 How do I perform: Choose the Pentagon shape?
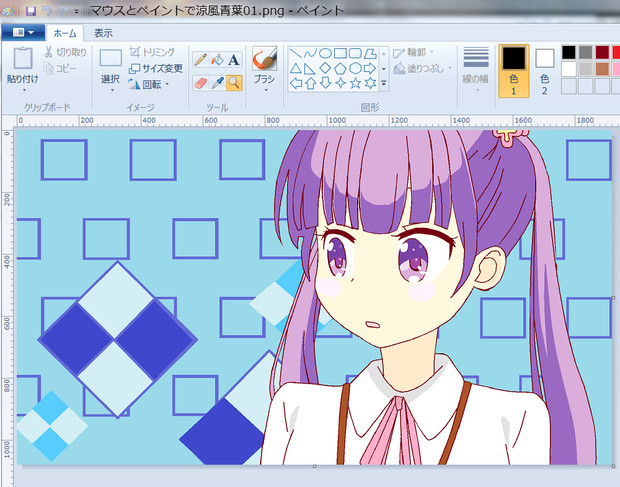(340, 68)
